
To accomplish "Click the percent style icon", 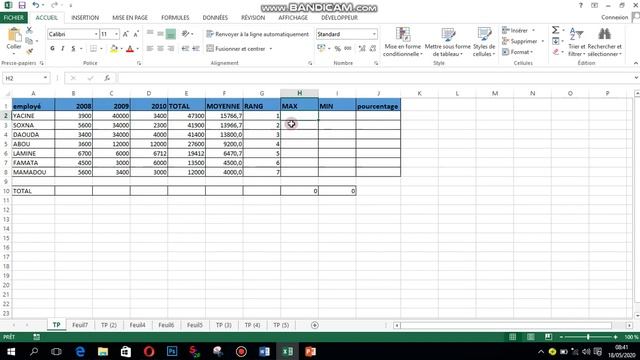I will [x=338, y=49].
